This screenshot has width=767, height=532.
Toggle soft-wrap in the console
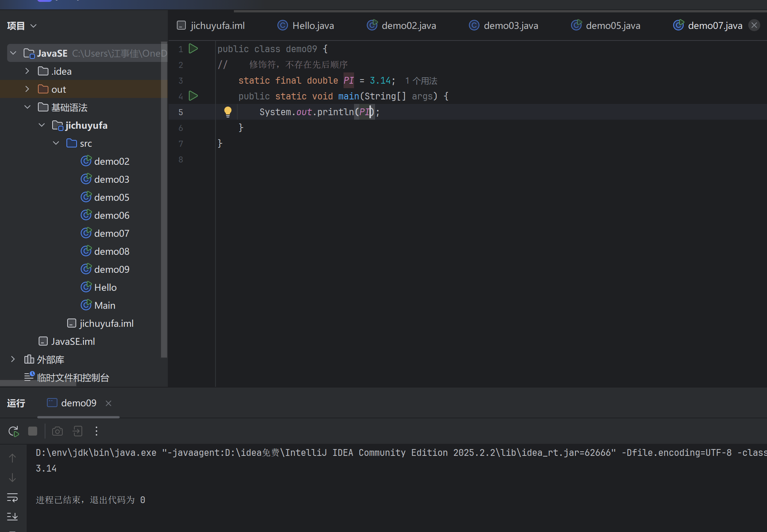[x=12, y=498]
